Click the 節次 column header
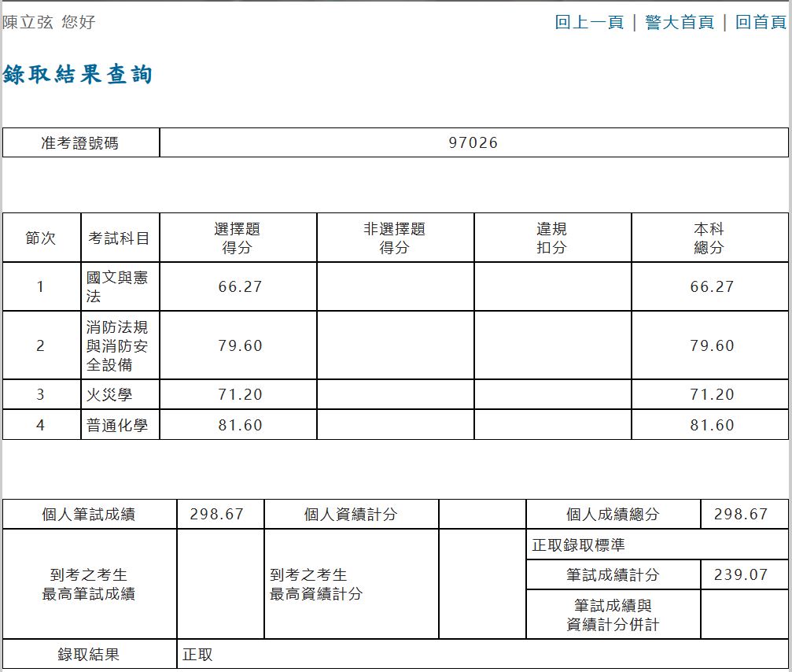Screen dimensions: 792x672 click(41, 238)
